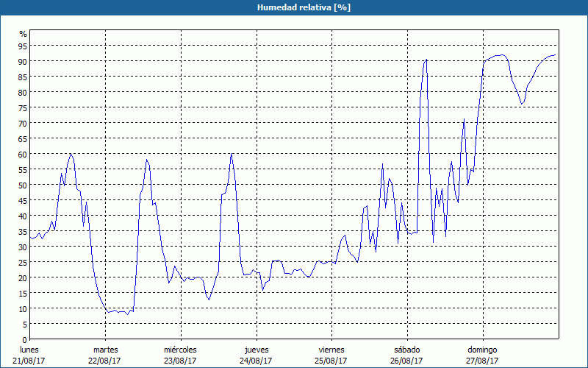The width and height of the screenshot is (588, 368).
Task: Click the 'jueves' day label
Action: [x=256, y=350]
